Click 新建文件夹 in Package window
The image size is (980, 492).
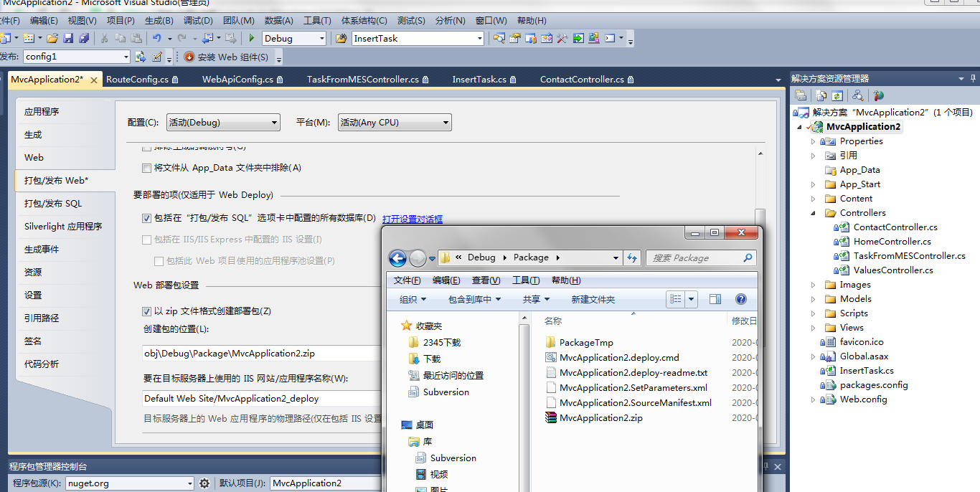click(593, 300)
